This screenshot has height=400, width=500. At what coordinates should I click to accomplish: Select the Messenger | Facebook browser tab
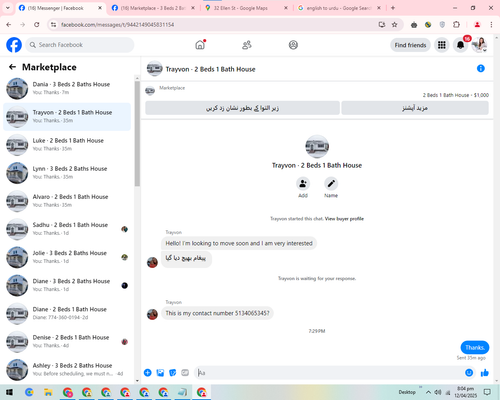(x=60, y=8)
